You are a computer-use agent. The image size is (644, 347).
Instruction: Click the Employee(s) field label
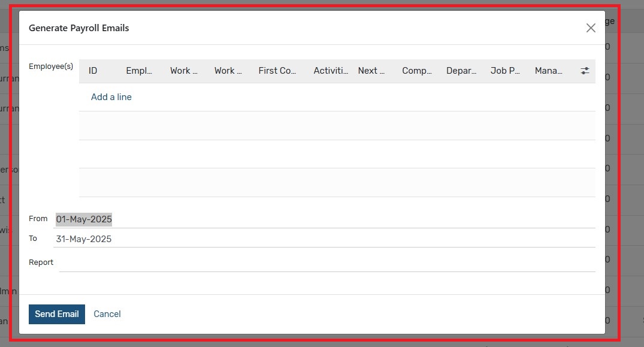51,67
